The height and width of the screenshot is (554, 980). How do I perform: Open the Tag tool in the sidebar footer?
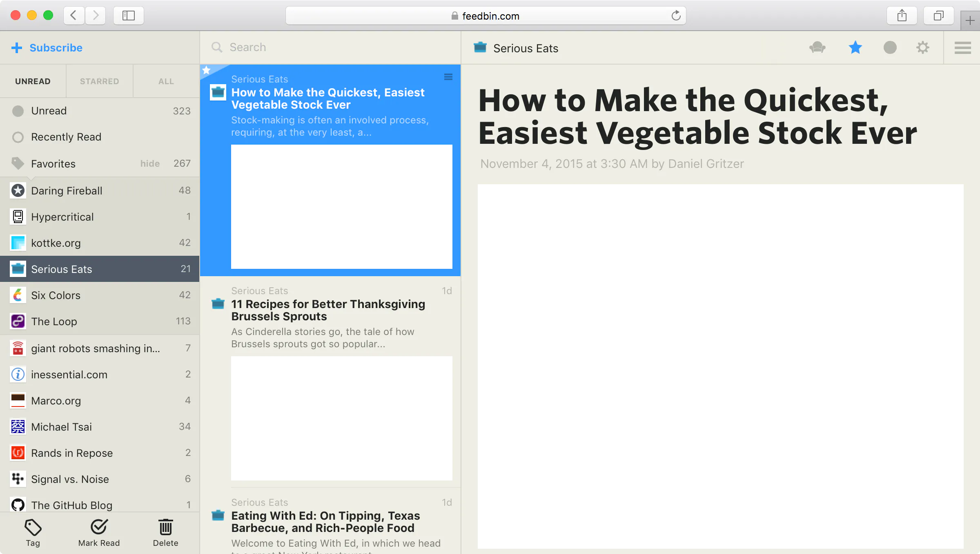[33, 533]
